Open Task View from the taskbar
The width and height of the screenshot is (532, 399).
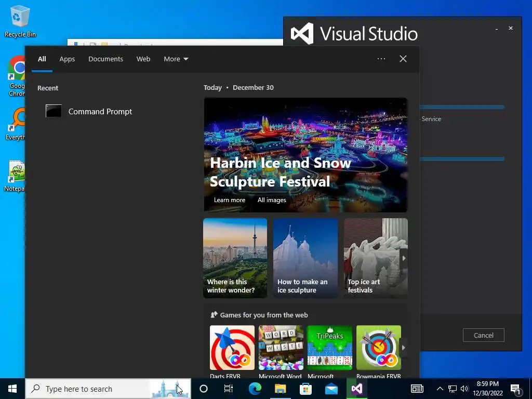click(x=229, y=389)
